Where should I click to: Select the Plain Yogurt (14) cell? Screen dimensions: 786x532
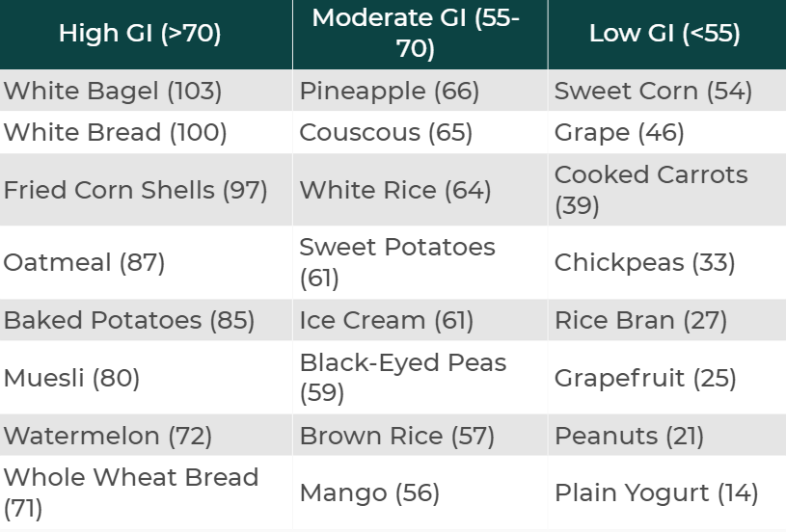[x=656, y=493]
